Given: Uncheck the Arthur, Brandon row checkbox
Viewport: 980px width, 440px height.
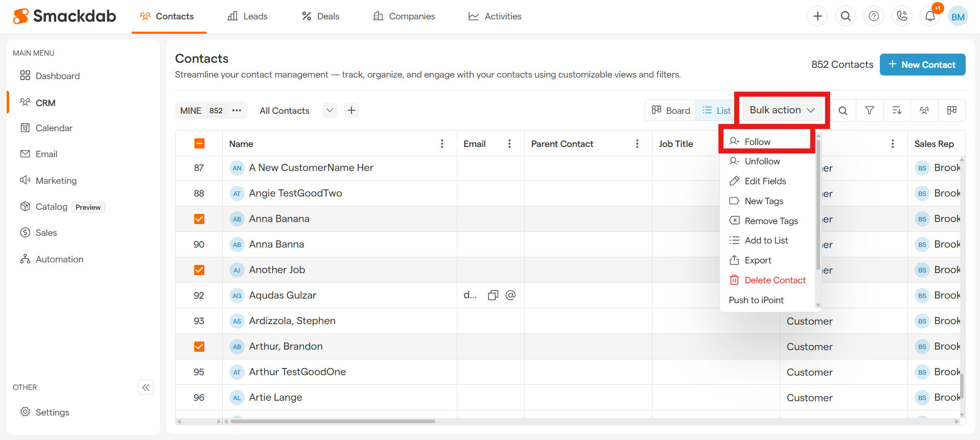Looking at the screenshot, I should [x=199, y=347].
